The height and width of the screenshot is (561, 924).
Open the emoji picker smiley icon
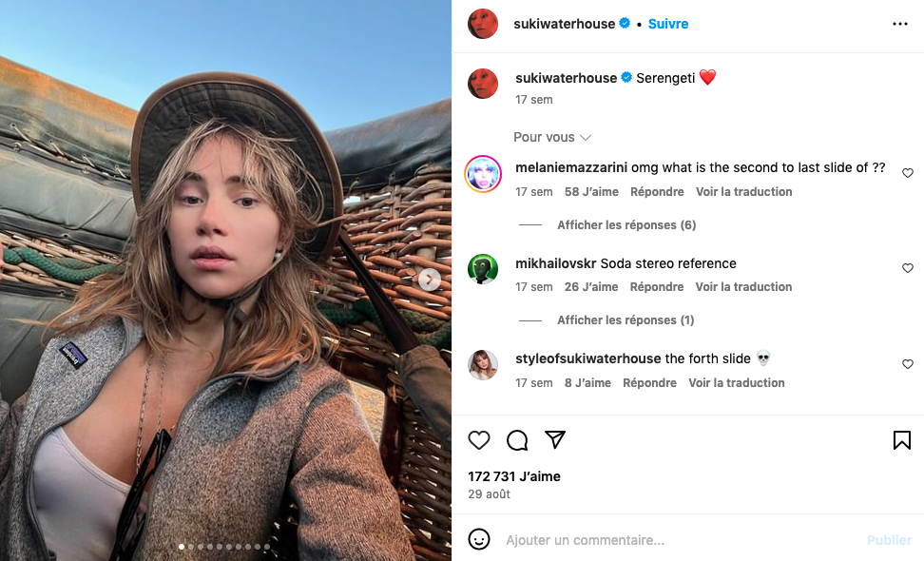tap(479, 539)
